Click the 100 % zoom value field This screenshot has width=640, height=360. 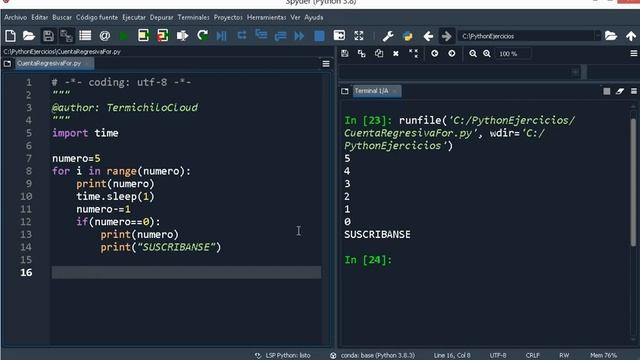[513, 54]
